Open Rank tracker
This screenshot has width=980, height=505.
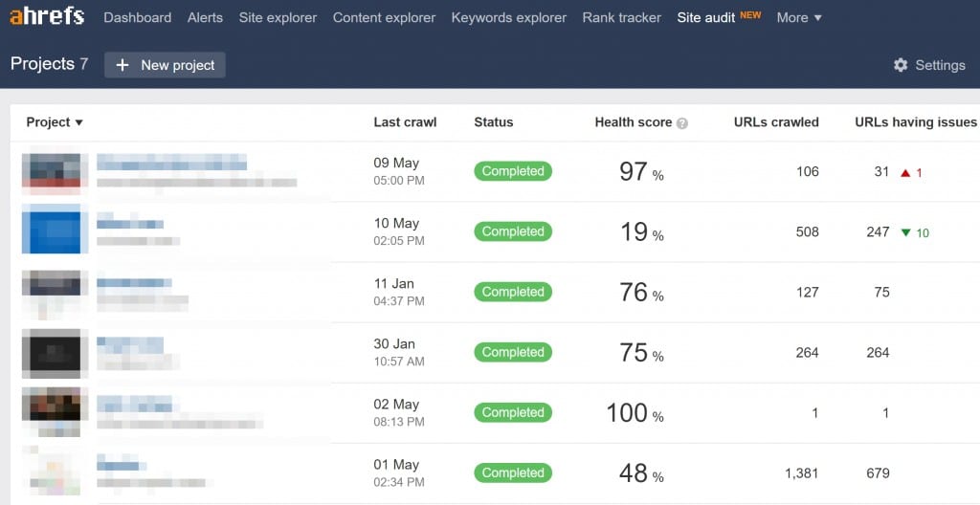pyautogui.click(x=621, y=17)
